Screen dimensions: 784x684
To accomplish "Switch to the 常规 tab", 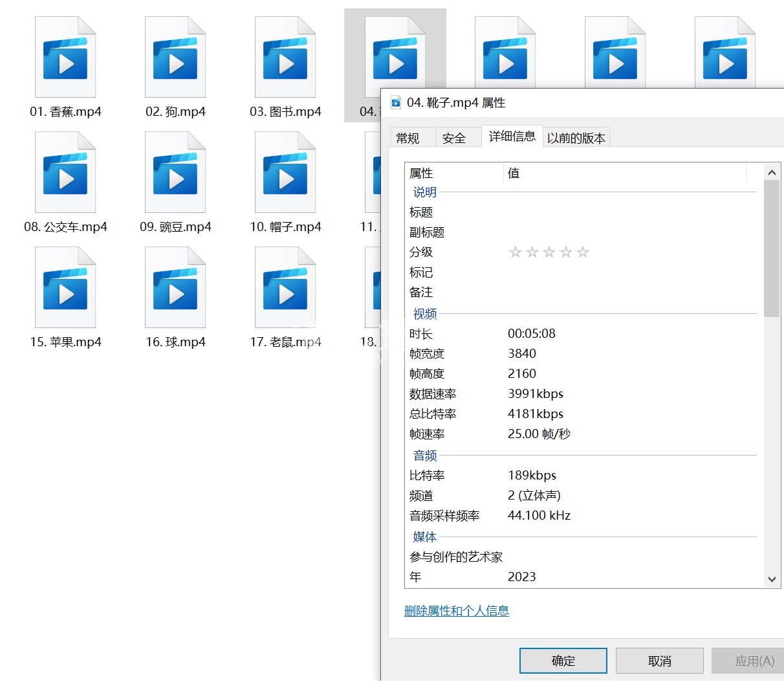I will (x=408, y=138).
